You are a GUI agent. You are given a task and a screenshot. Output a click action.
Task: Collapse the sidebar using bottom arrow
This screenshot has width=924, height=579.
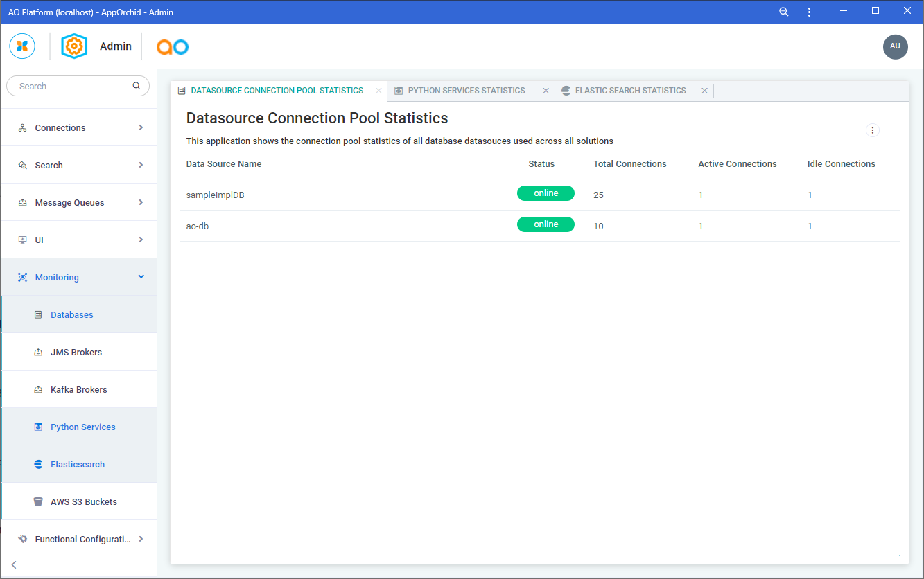[x=14, y=564]
